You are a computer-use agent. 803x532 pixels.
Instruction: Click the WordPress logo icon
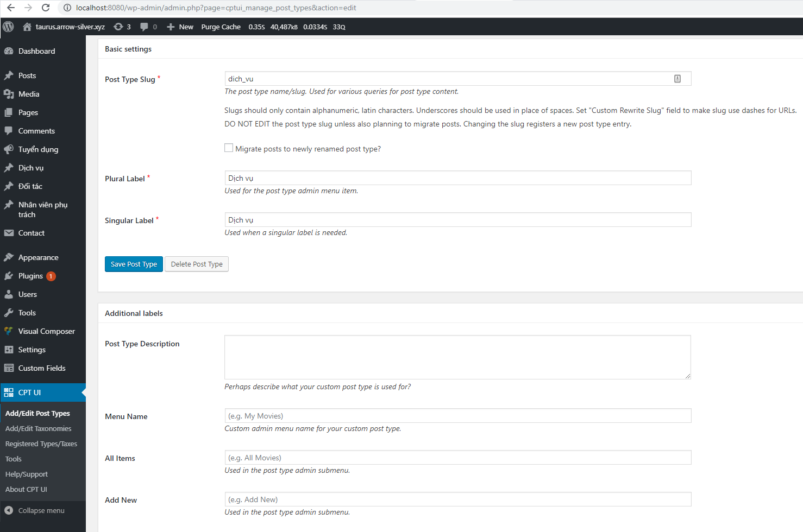pyautogui.click(x=8, y=27)
